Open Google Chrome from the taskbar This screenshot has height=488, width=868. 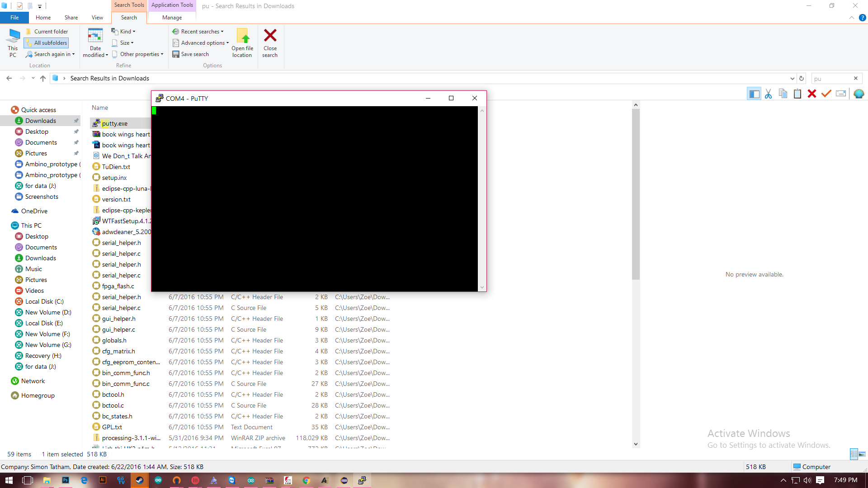click(x=307, y=480)
